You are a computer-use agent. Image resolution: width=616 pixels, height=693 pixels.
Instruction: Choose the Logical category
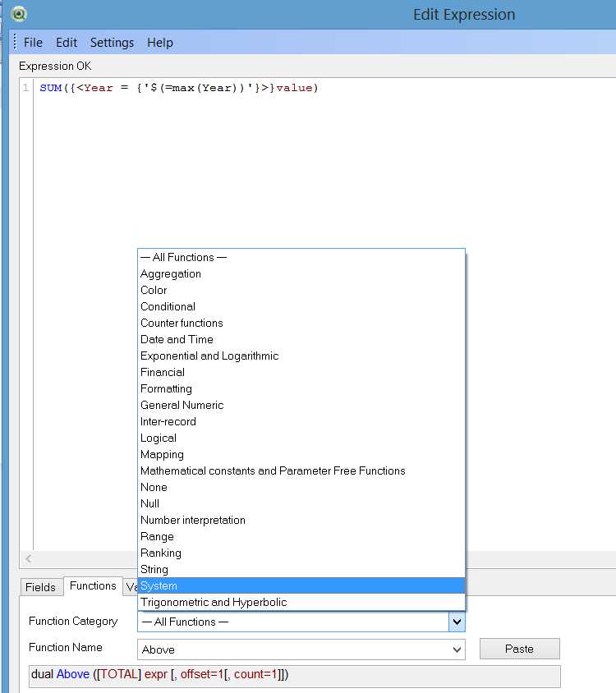point(301,438)
